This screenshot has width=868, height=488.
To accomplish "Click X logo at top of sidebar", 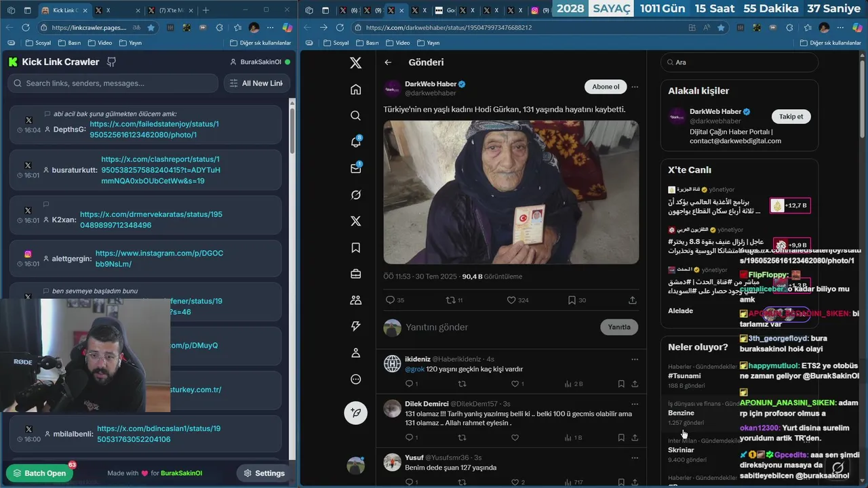I will (355, 63).
